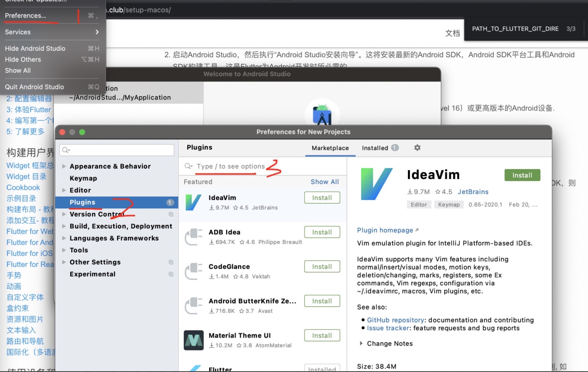Install the CodeGlance plugin

click(322, 266)
